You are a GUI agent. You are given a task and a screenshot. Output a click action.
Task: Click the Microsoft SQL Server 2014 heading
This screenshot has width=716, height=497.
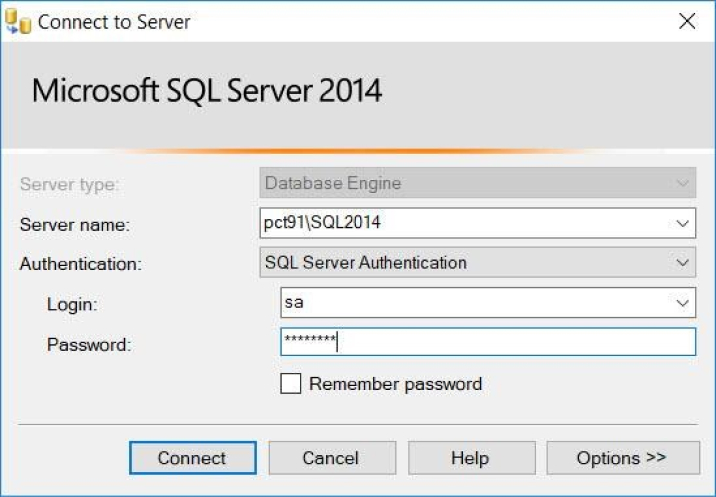[207, 90]
